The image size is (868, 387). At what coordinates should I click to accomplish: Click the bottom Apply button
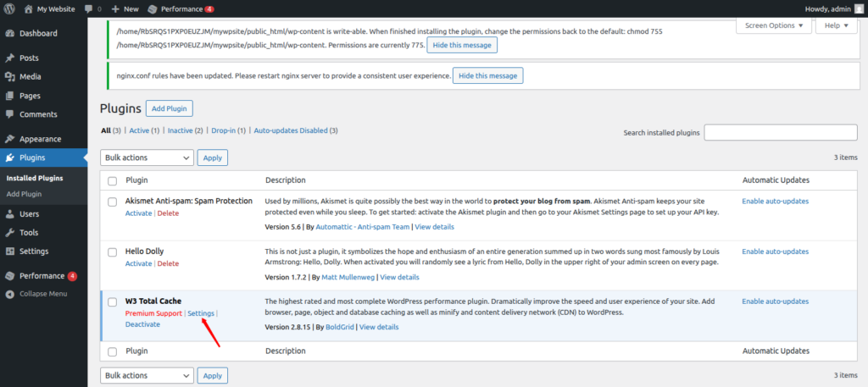[x=213, y=375]
